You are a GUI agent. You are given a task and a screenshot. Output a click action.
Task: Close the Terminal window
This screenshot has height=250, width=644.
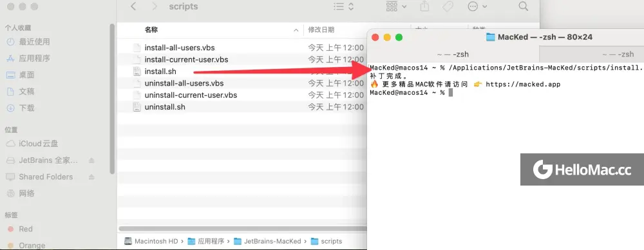pyautogui.click(x=375, y=37)
